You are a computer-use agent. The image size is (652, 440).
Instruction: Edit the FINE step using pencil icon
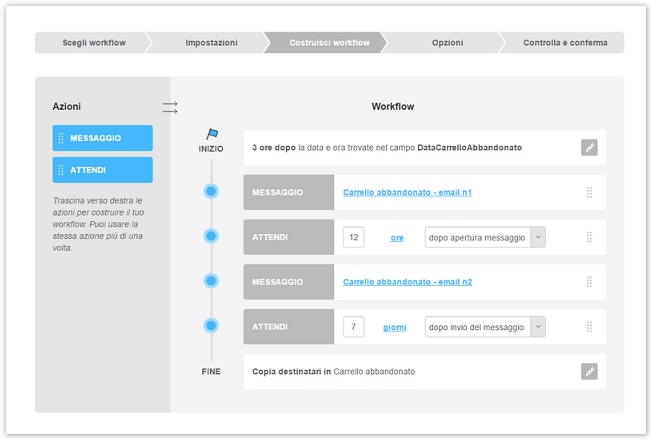pos(589,372)
